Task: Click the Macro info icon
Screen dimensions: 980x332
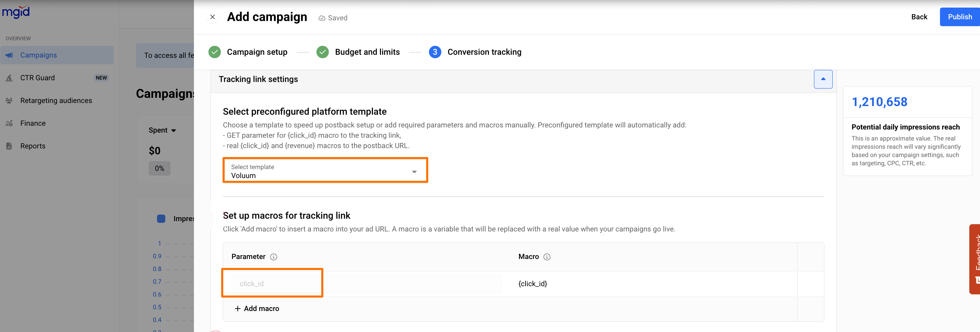Action: 547,257
